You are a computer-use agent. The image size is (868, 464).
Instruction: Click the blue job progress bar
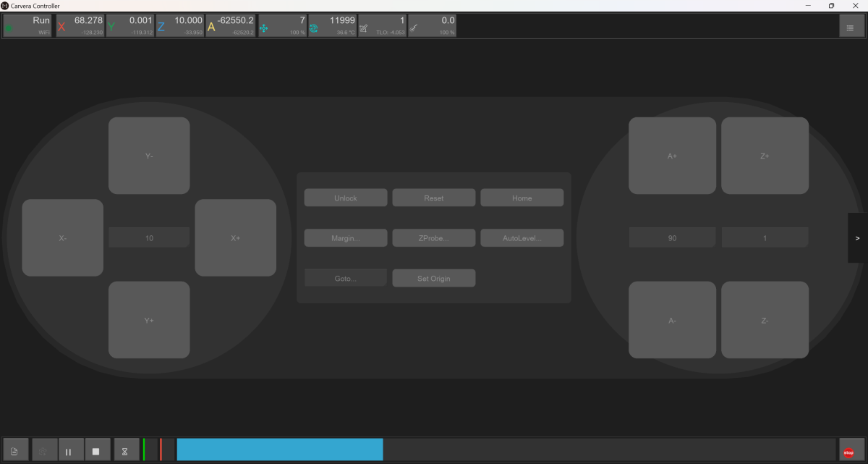(279, 450)
